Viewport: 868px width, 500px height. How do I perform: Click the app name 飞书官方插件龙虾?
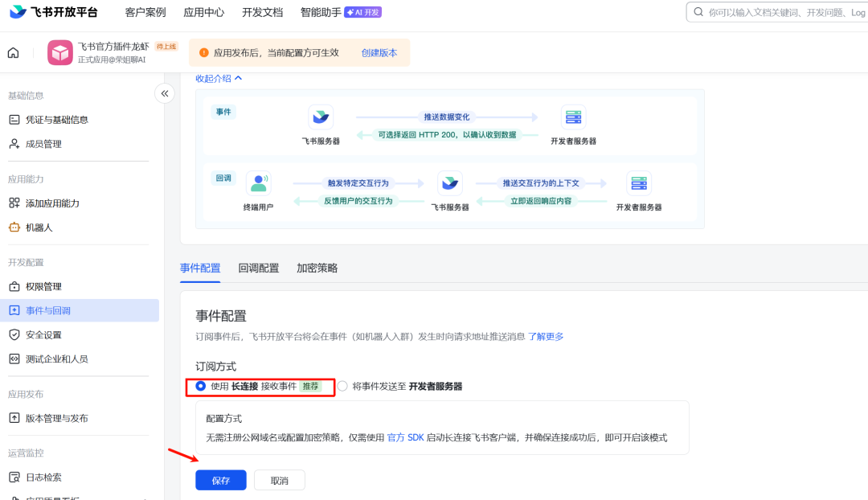coord(113,47)
